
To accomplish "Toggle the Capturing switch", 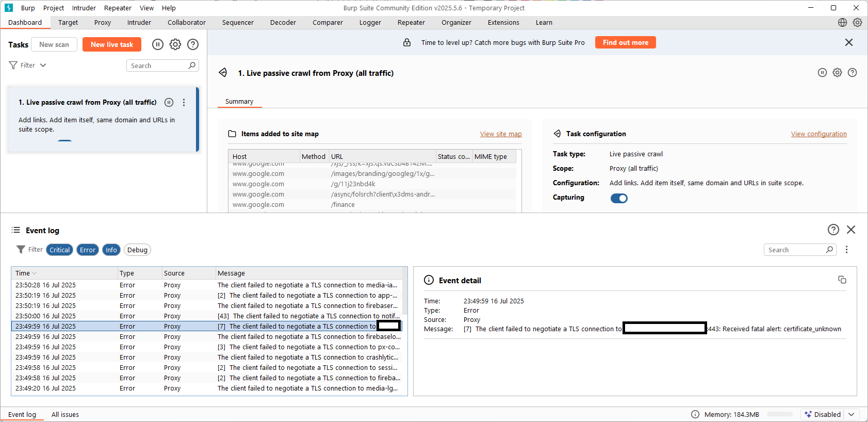I will pos(619,198).
